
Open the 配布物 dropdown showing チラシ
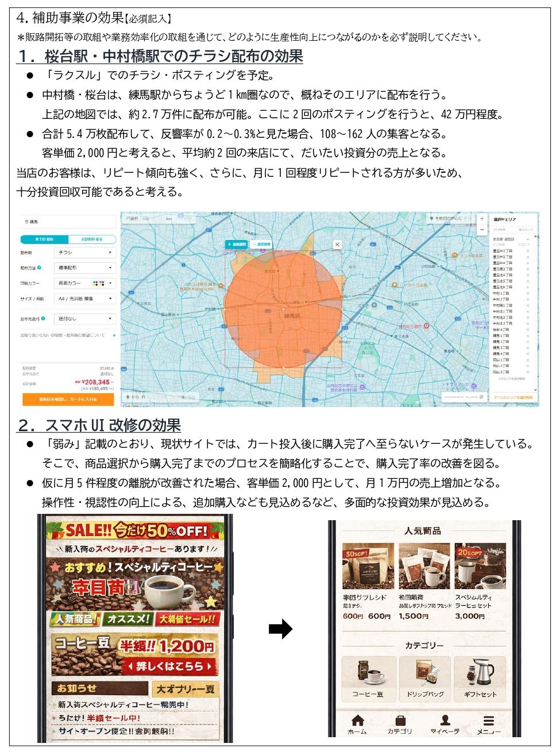pos(85,253)
